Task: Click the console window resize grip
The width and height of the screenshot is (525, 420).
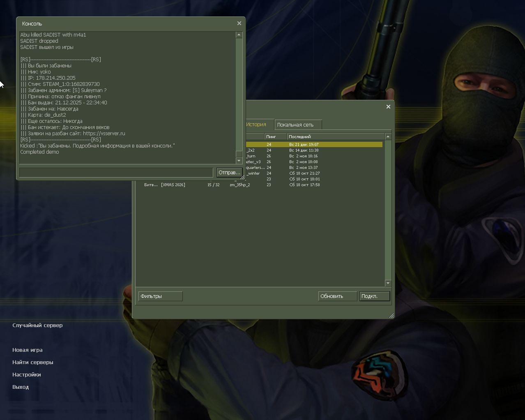Action: click(x=242, y=178)
